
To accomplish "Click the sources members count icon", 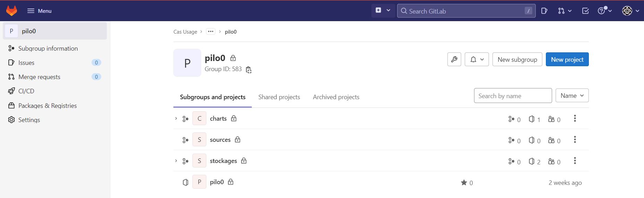I will click(x=551, y=140).
